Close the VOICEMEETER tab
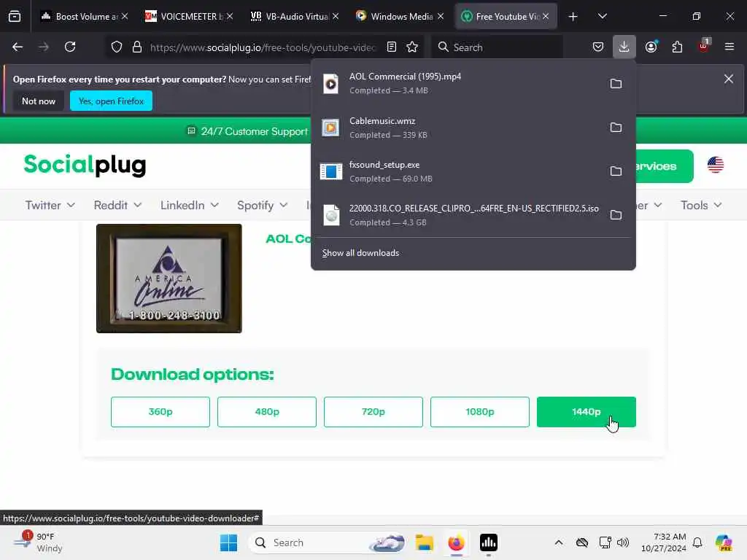This screenshot has height=560, width=747. (x=230, y=17)
